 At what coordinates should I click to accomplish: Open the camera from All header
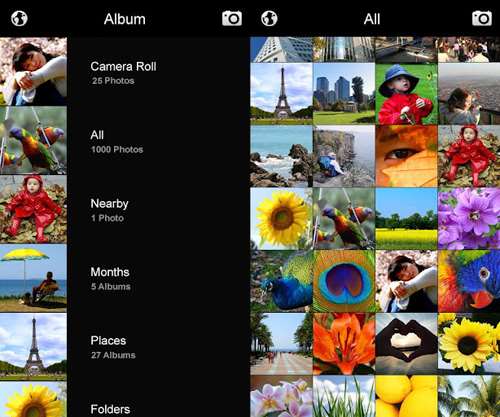(482, 18)
